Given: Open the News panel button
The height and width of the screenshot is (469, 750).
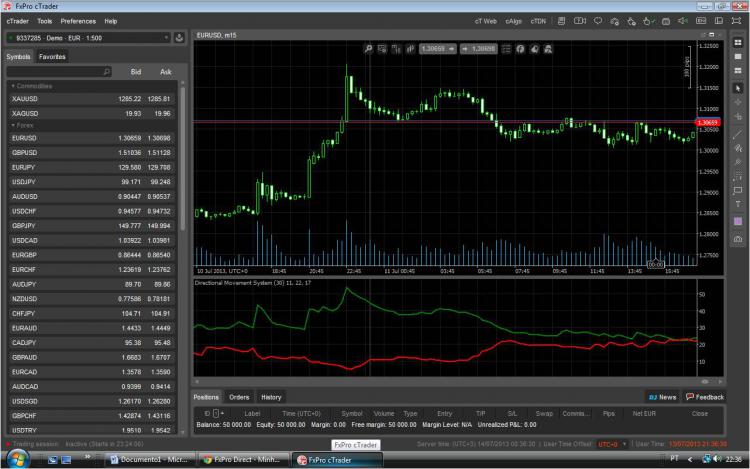Looking at the screenshot, I should point(662,397).
